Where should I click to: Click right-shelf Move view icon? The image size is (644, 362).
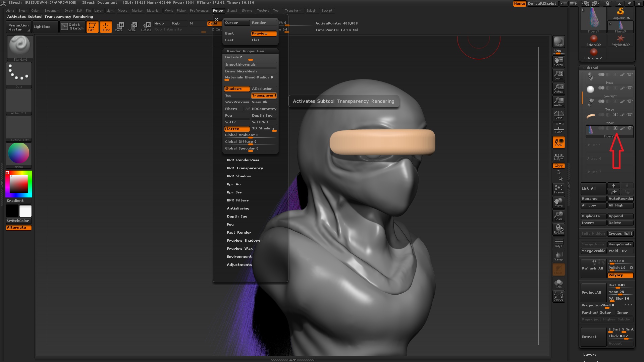[558, 202]
